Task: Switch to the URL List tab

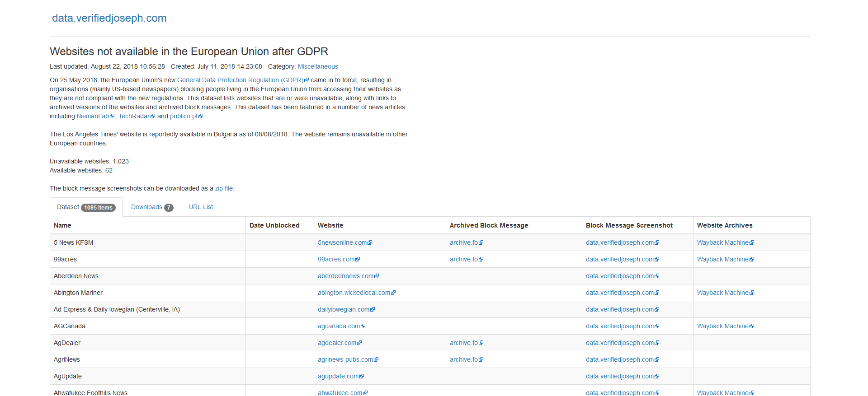Action: [x=201, y=207]
